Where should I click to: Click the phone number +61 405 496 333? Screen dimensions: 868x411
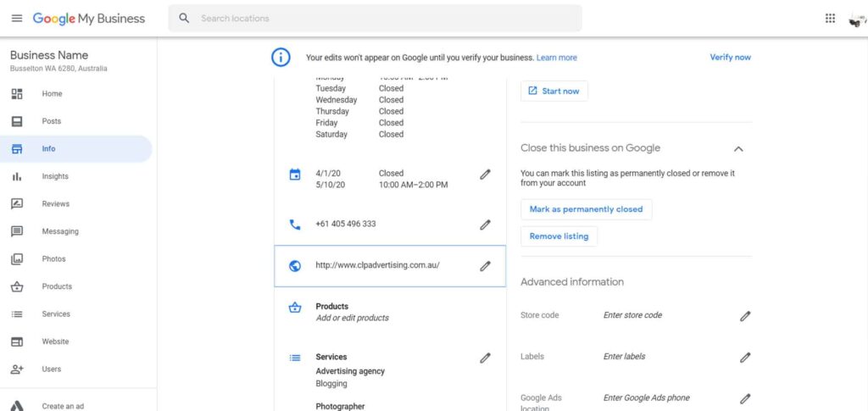[x=346, y=224]
